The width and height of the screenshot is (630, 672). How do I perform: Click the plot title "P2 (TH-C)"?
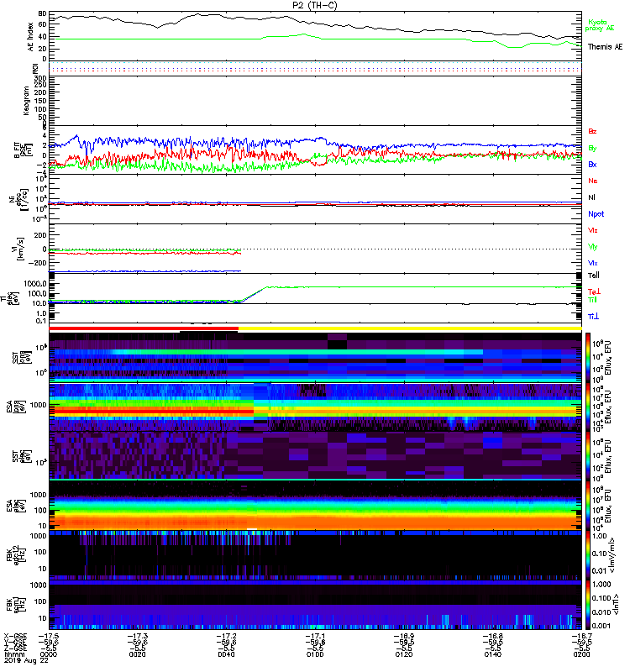[314, 5]
